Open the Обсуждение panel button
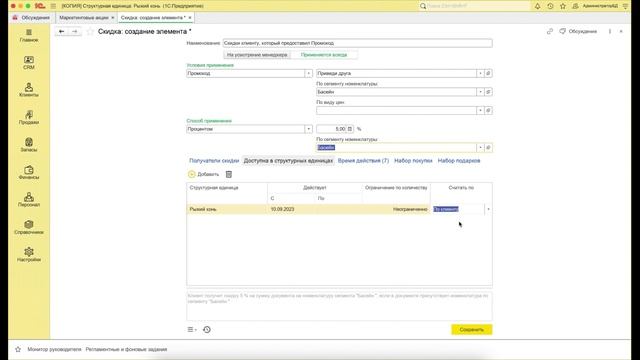The image size is (640, 360). (x=578, y=31)
